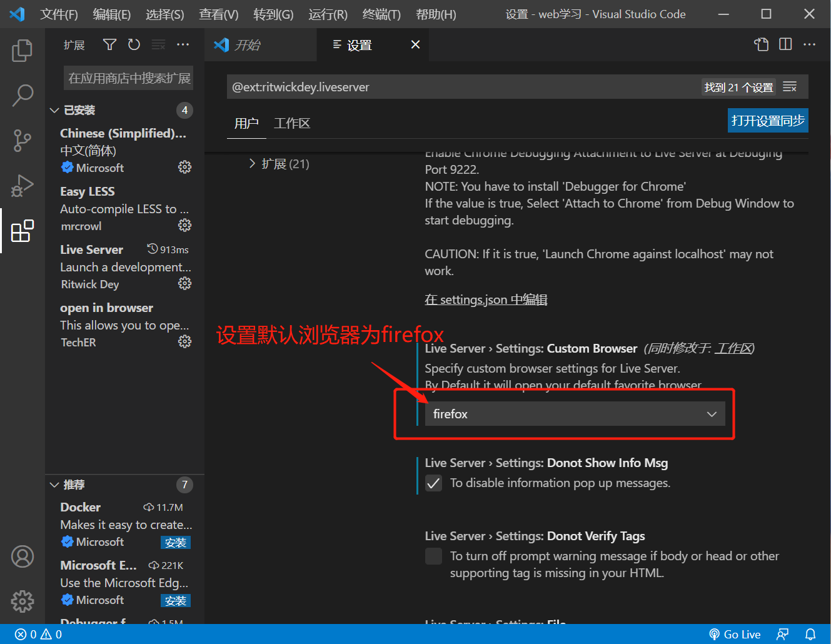
Task: Open 编辑(E) menu
Action: coord(112,14)
